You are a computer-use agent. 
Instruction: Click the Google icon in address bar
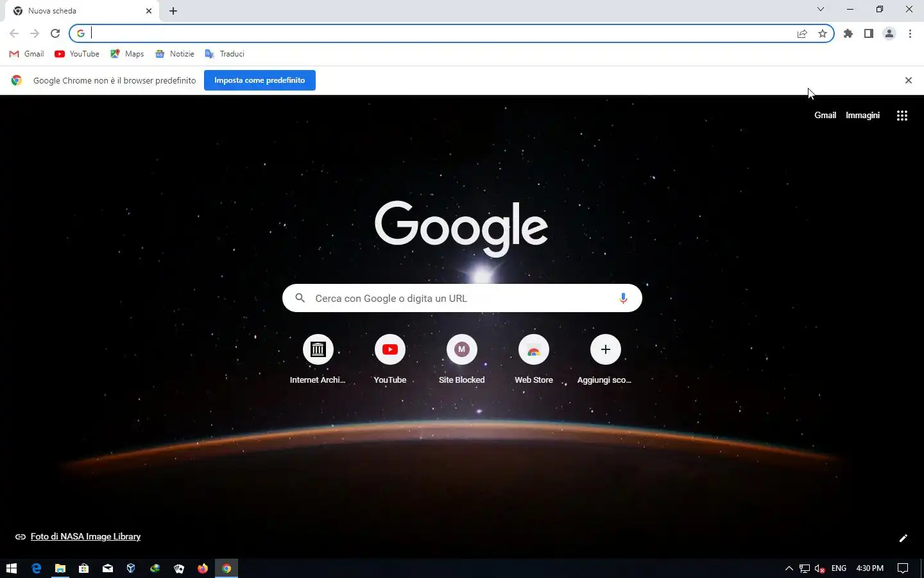pyautogui.click(x=81, y=33)
